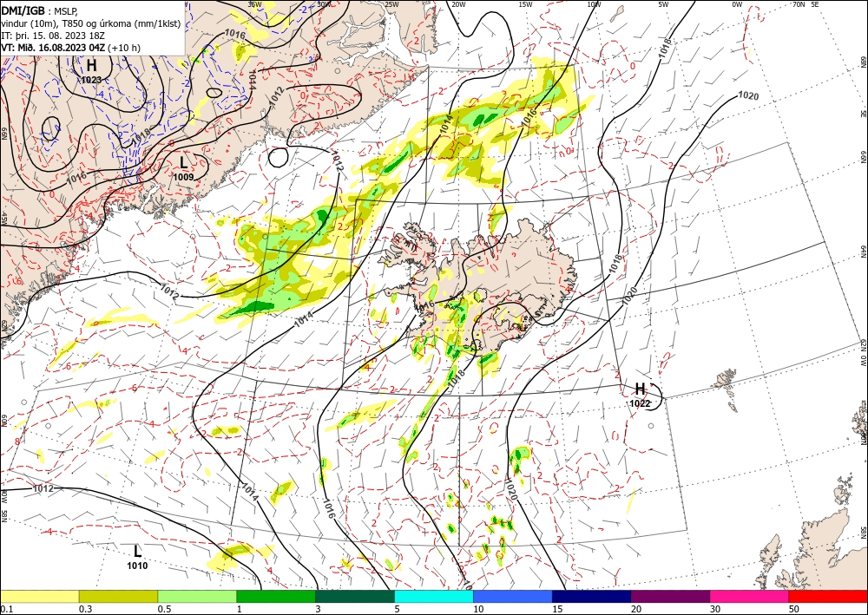
Task: Click the light green 0.5–1 legend swatch
Action: point(197,596)
